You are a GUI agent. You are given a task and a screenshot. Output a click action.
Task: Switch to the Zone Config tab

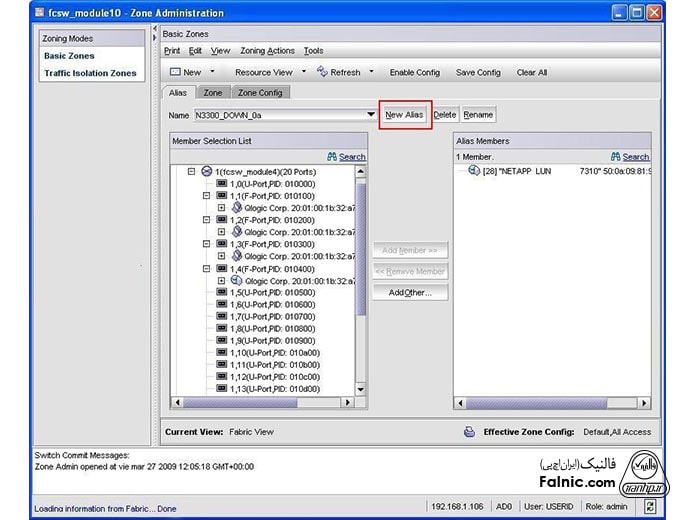tap(260, 93)
